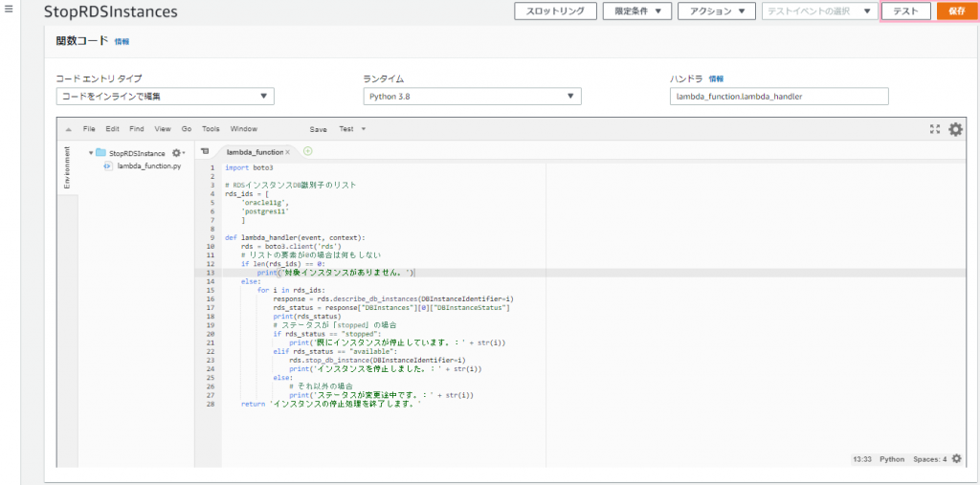
Task: Open the Tools menu in editor
Action: [x=211, y=129]
